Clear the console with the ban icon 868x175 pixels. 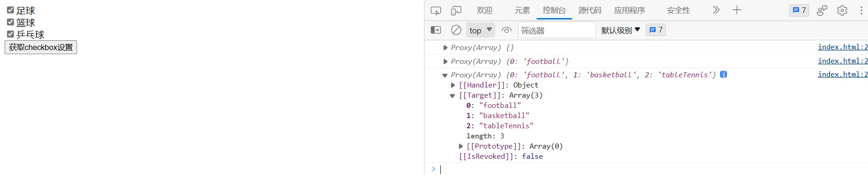click(x=456, y=30)
